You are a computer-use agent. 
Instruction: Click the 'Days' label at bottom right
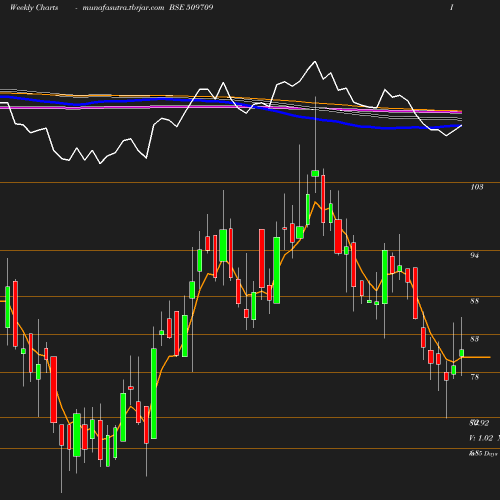tap(491, 454)
